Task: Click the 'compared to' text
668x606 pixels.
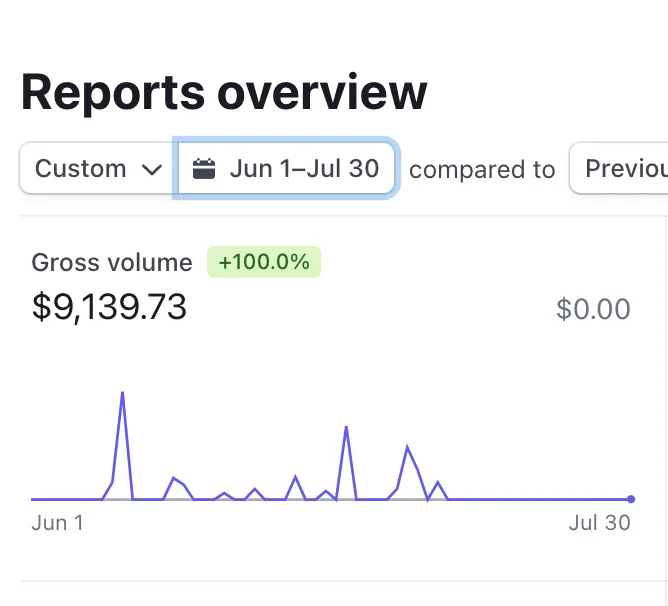Action: [x=482, y=170]
